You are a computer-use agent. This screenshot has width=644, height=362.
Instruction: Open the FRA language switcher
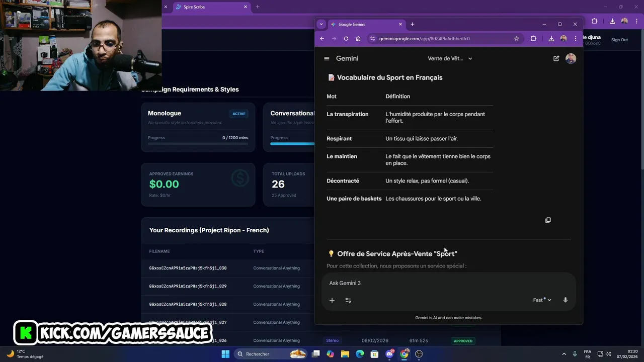point(588,354)
